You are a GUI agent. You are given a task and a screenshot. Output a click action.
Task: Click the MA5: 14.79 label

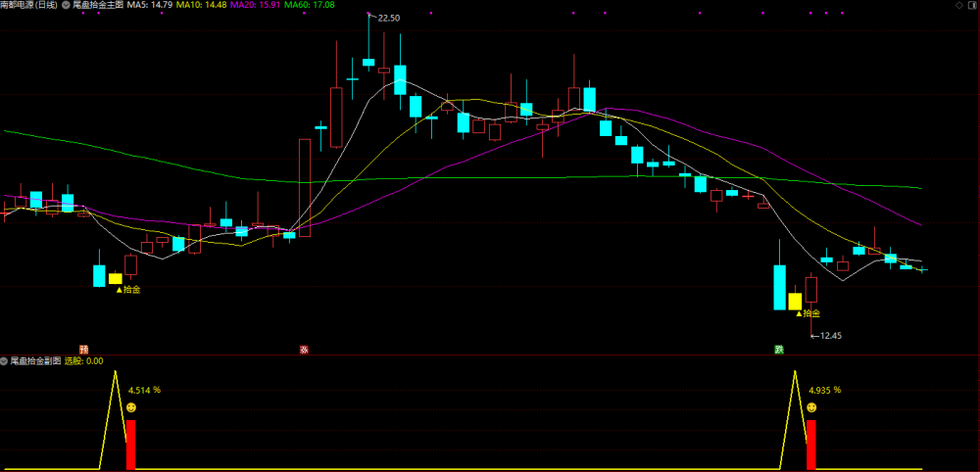pyautogui.click(x=150, y=5)
